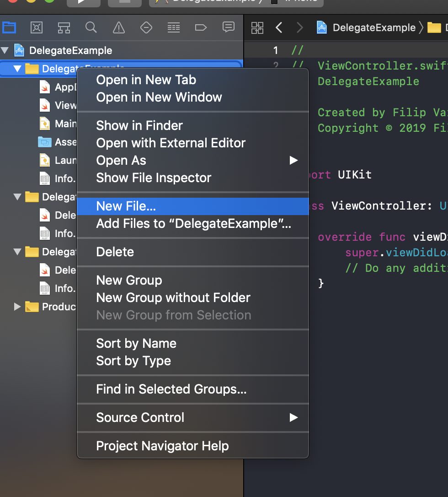
Task: Click the closing brace in the editor
Action: 321,283
